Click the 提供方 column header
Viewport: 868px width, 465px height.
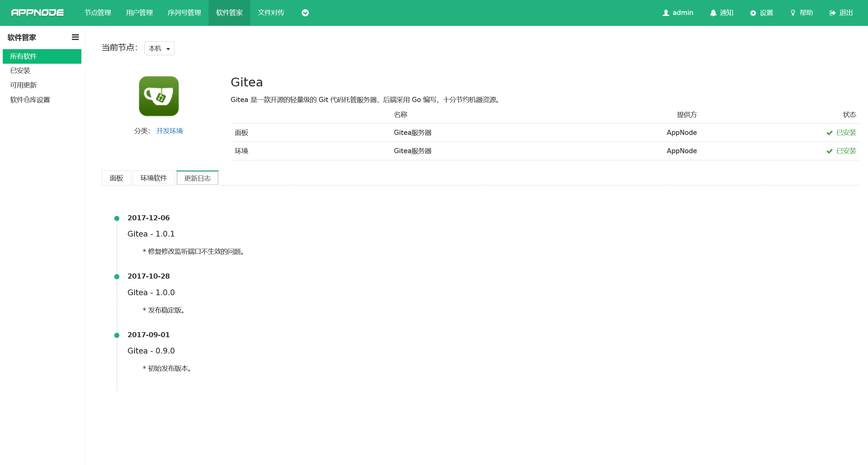click(x=687, y=115)
